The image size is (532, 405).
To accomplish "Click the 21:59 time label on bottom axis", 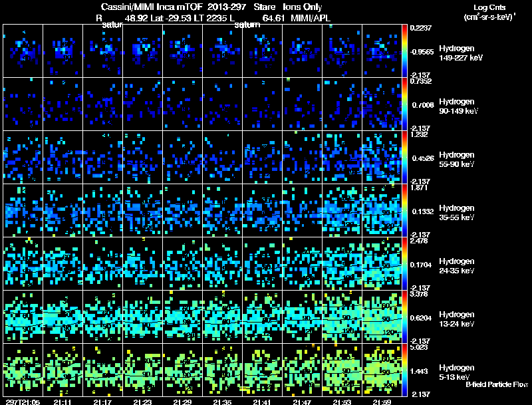I will click(x=382, y=401).
